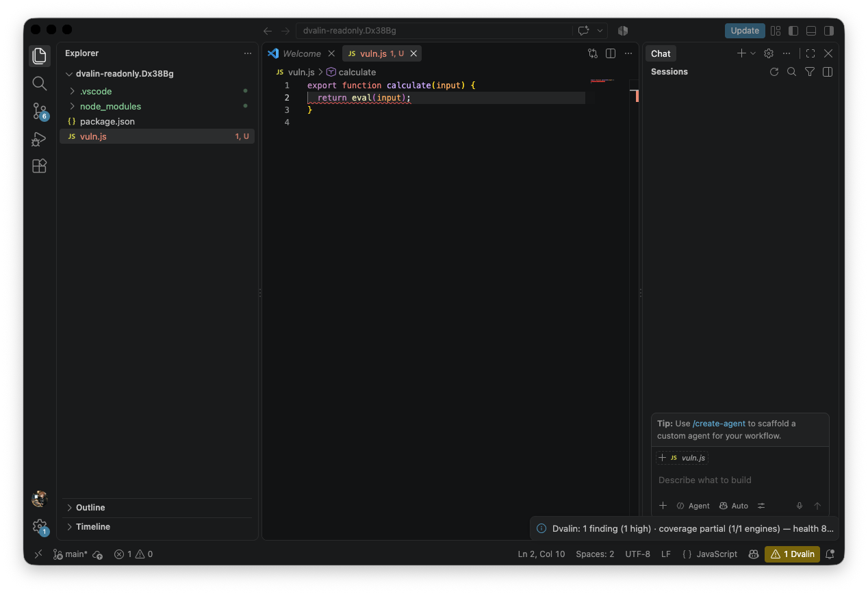868x594 pixels.
Task: Open the chat dropdown arrow in title bar
Action: click(x=600, y=31)
